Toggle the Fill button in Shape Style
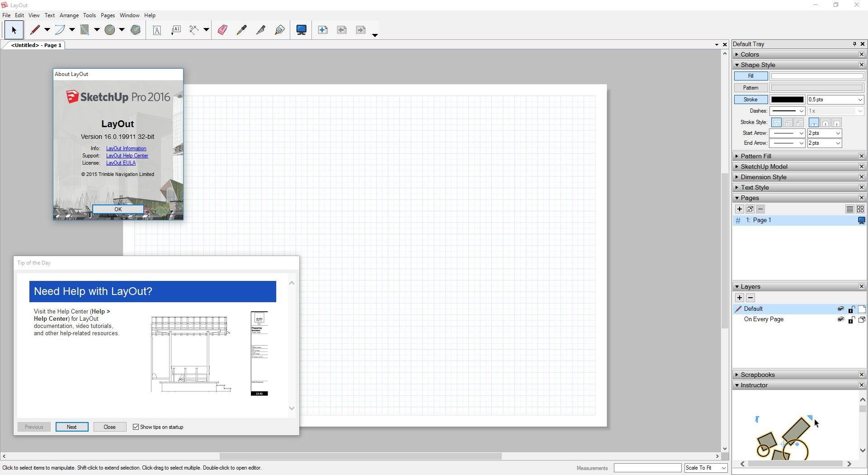Image resolution: width=868 pixels, height=475 pixels. click(751, 76)
